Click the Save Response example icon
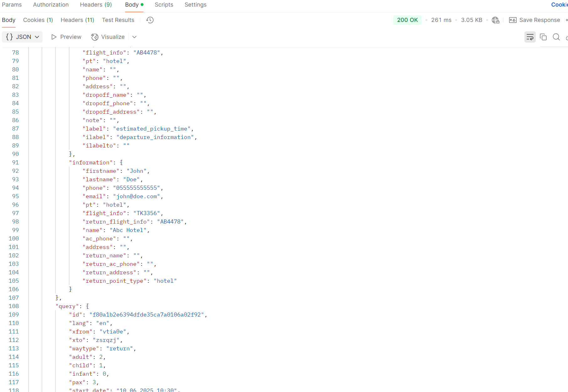This screenshot has height=392, width=568. [513, 20]
